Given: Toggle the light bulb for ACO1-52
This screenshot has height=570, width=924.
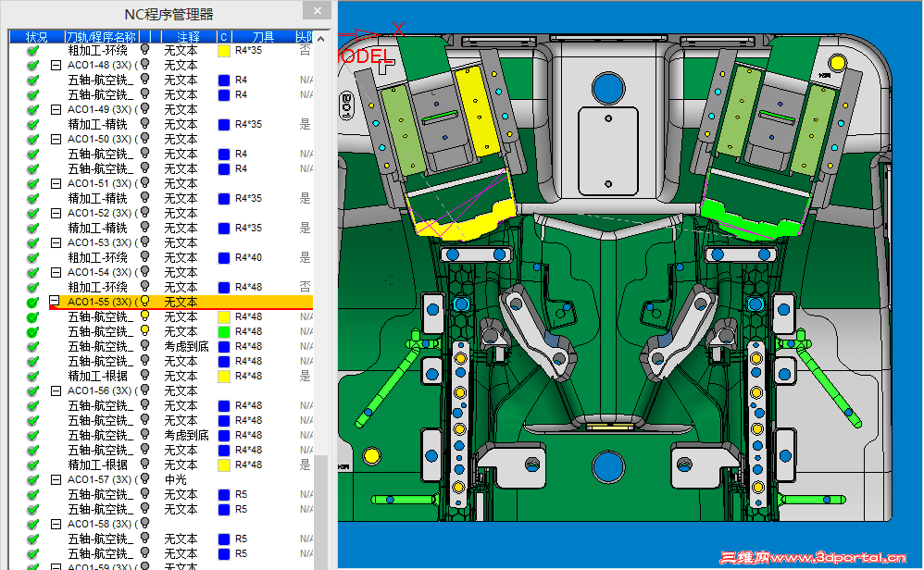Looking at the screenshot, I should click(144, 213).
